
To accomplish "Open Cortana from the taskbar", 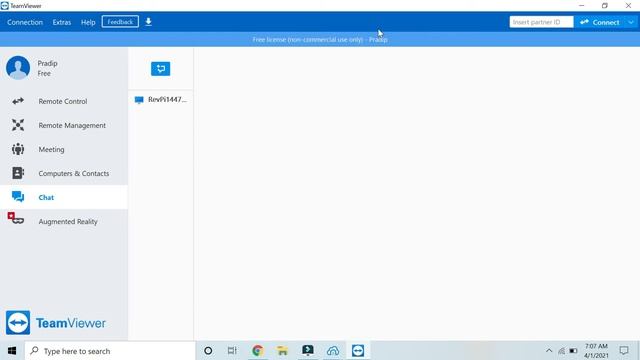I will [208, 351].
